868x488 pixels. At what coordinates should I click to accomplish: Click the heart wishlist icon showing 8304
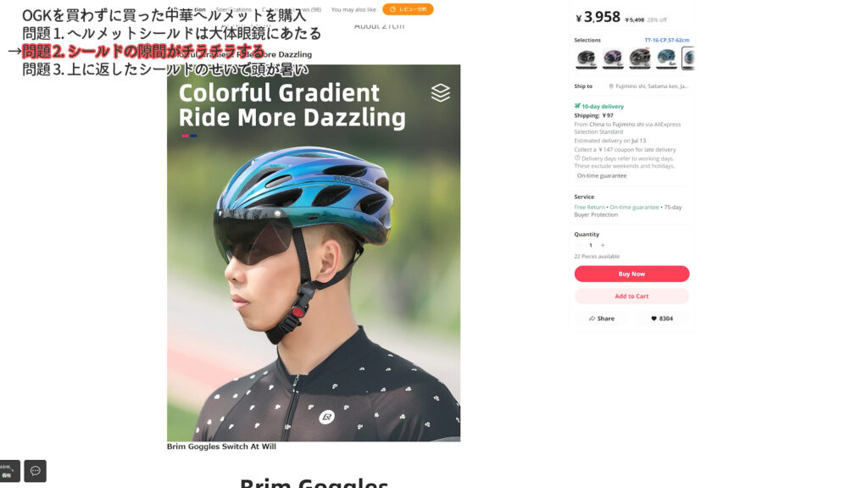pos(661,319)
